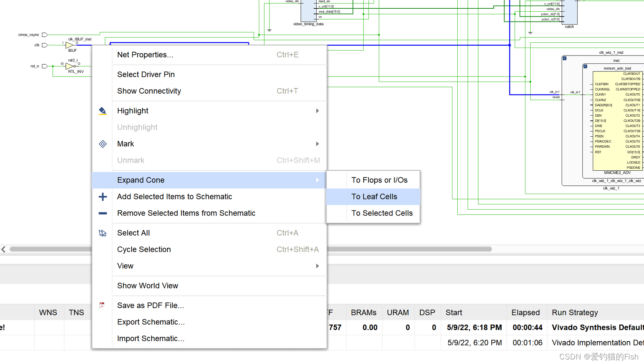Click Export Schematic option
644x364 pixels.
151,322
